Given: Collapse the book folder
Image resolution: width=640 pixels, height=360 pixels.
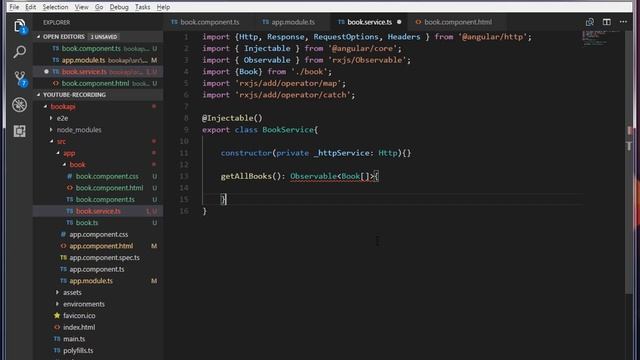Looking at the screenshot, I should point(64,164).
